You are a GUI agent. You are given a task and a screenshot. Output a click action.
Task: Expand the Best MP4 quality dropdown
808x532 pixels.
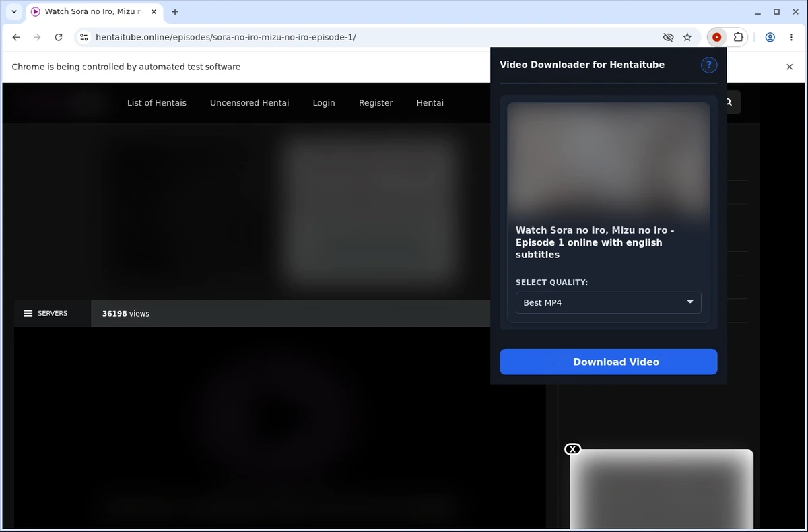(x=609, y=302)
